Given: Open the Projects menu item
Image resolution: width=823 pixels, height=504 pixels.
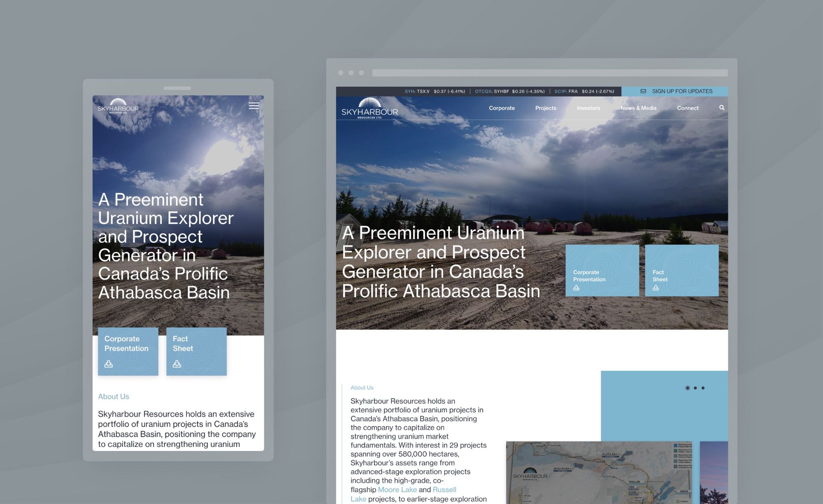Looking at the screenshot, I should tap(546, 108).
